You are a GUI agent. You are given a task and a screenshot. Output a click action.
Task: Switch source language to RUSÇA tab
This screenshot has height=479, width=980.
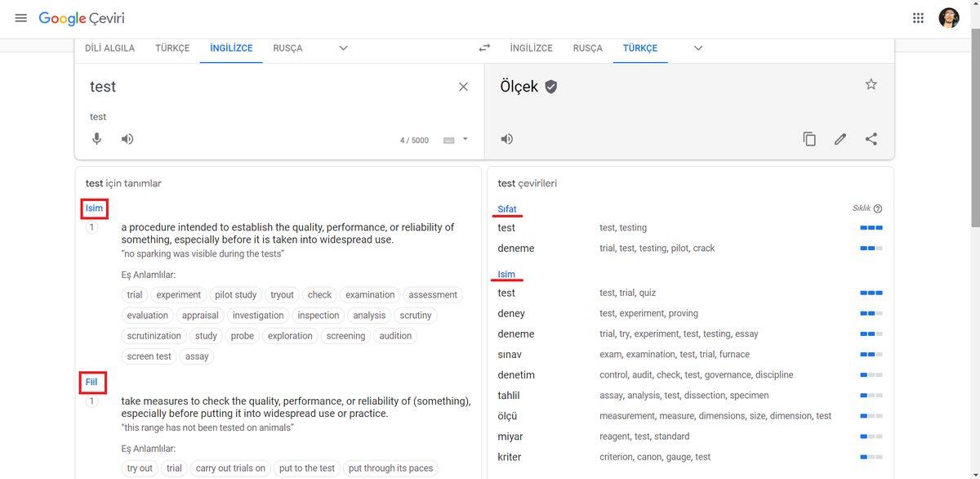tap(287, 47)
